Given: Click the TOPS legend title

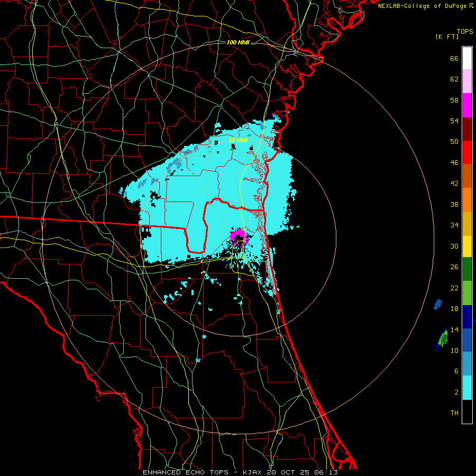Looking at the screenshot, I should [465, 32].
